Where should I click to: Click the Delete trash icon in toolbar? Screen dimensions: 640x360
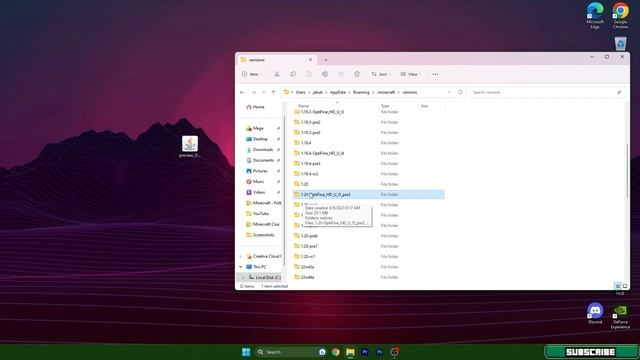(357, 74)
